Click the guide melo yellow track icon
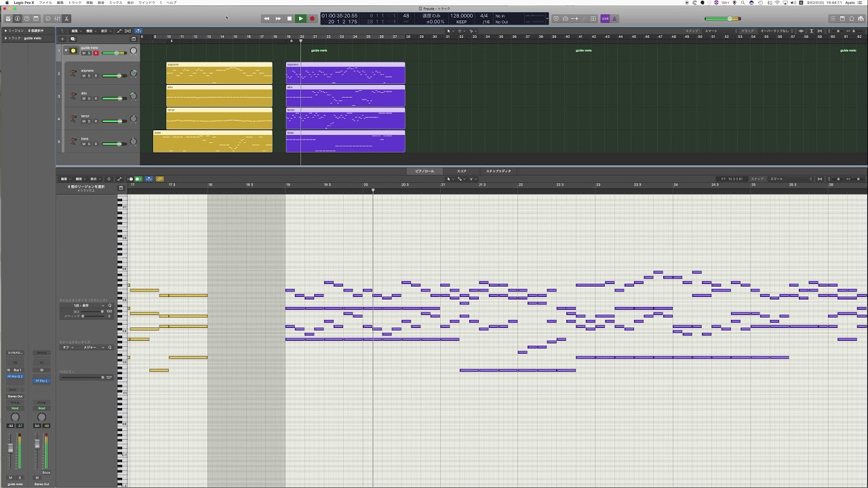The height and width of the screenshot is (488, 868). coord(73,51)
